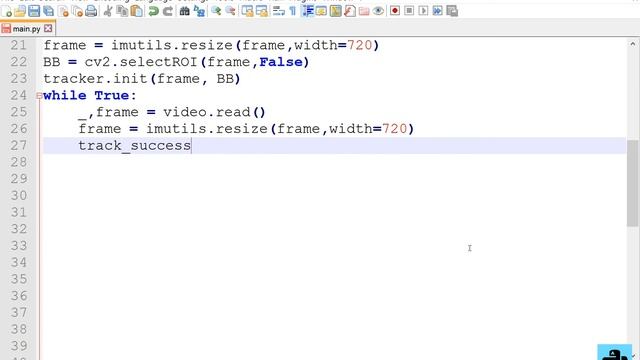Image resolution: width=640 pixels, height=360 pixels.
Task: Run macro multiple times fast-forward icon
Action: tap(438, 11)
